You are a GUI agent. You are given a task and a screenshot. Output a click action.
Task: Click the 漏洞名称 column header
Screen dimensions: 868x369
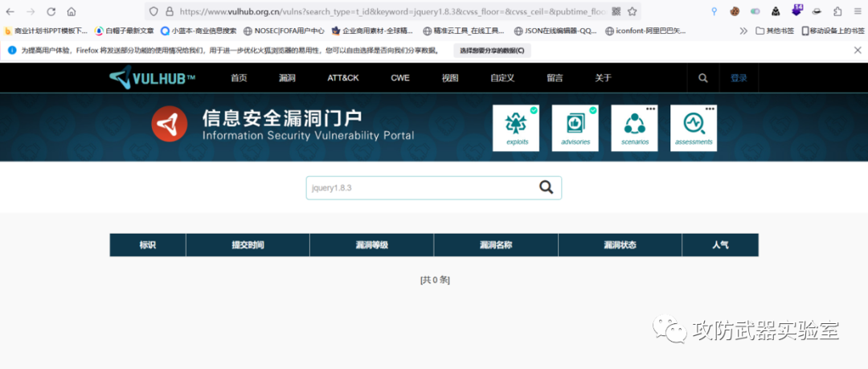[496, 245]
